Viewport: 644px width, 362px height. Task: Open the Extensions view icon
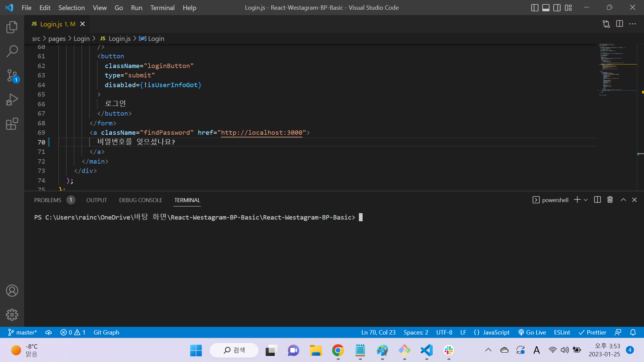12,124
